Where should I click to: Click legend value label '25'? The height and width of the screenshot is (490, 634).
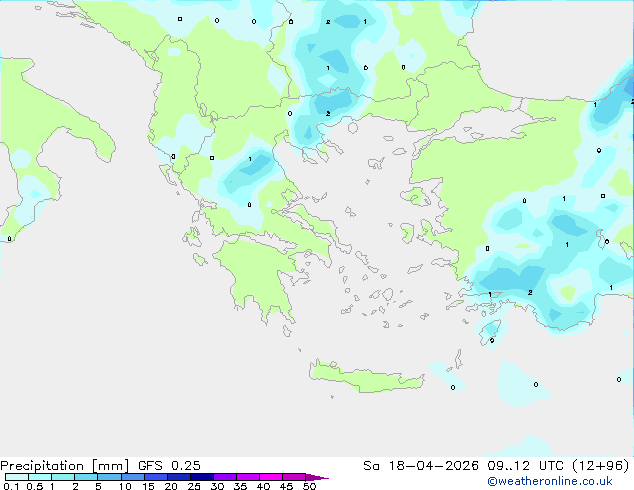[x=194, y=486]
